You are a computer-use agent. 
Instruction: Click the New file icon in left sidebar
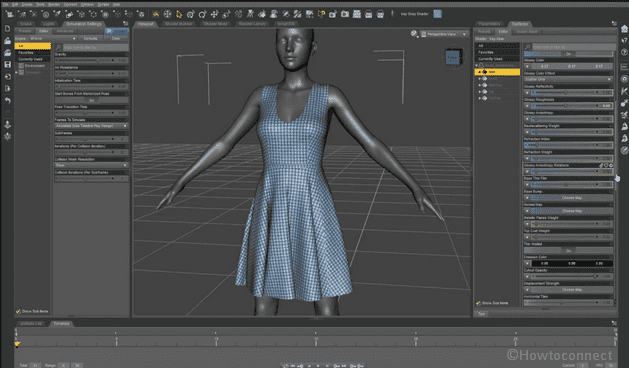(7, 28)
